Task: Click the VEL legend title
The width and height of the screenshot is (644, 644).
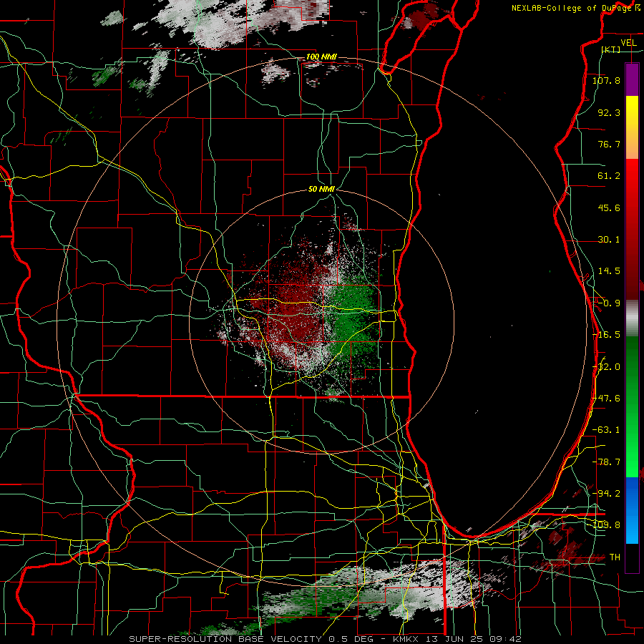Action: [628, 43]
